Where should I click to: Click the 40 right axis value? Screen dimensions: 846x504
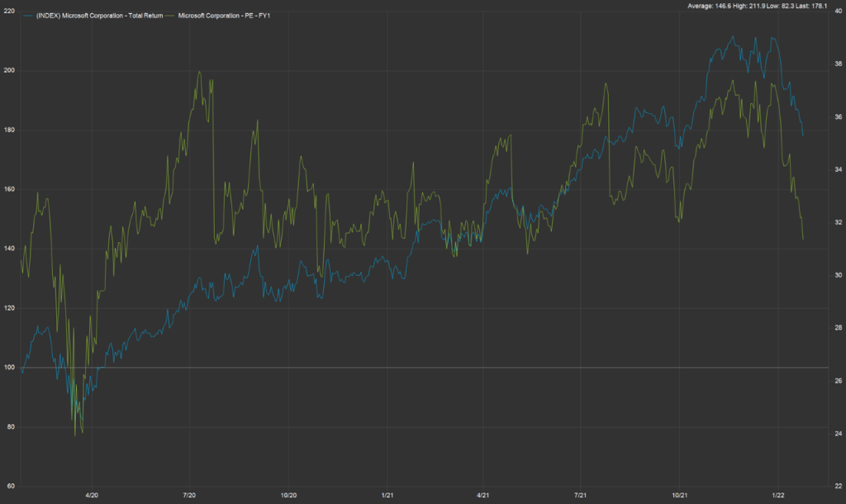pos(839,11)
